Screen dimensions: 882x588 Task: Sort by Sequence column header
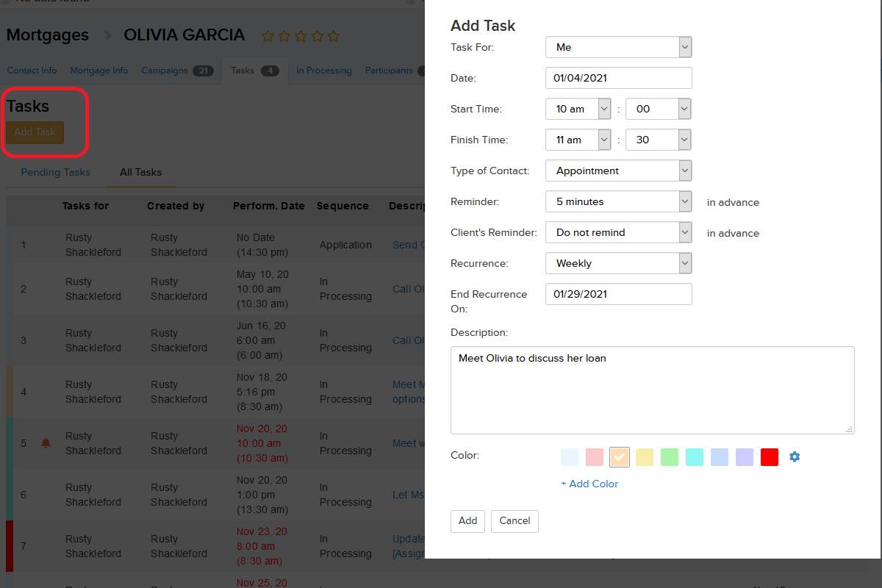coord(343,206)
